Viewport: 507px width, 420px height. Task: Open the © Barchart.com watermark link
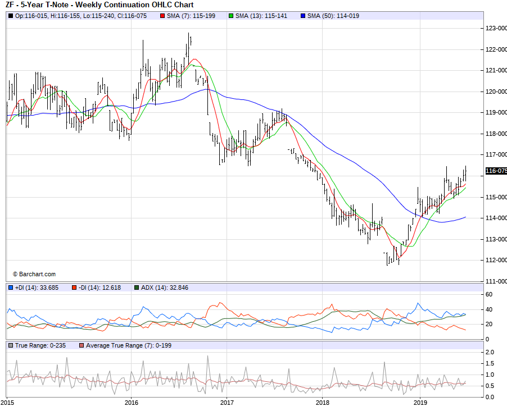[x=34, y=274]
